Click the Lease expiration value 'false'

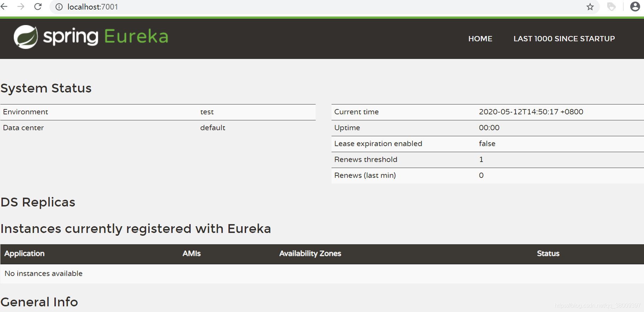coord(487,144)
